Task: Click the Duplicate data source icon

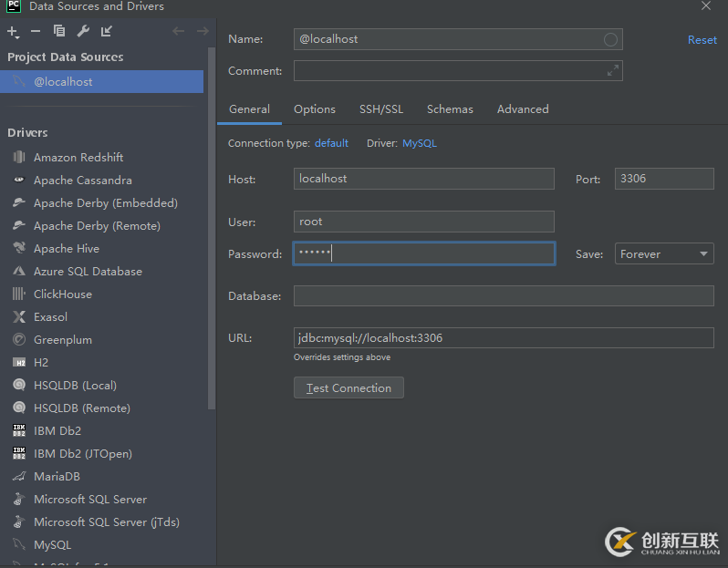Action: [59, 32]
